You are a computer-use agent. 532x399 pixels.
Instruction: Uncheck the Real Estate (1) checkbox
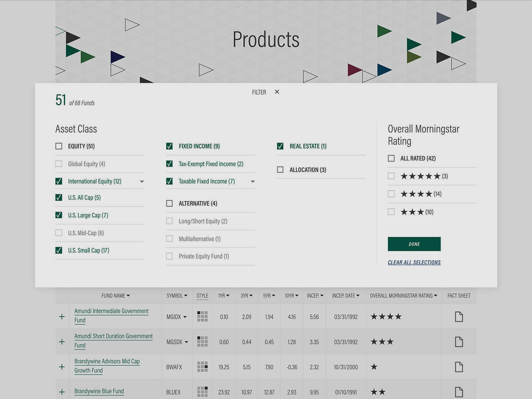click(x=280, y=146)
